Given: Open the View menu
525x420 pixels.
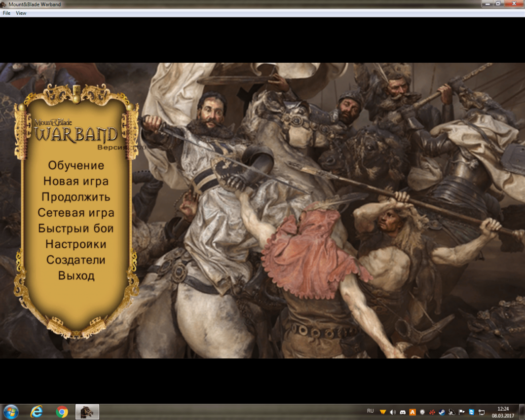Looking at the screenshot, I should coord(21,13).
